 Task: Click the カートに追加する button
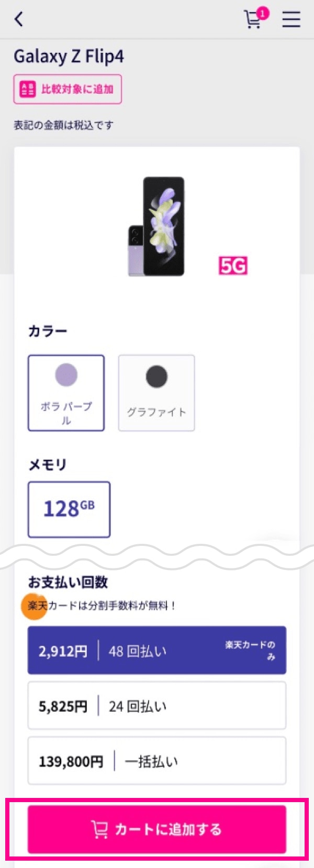tap(157, 829)
